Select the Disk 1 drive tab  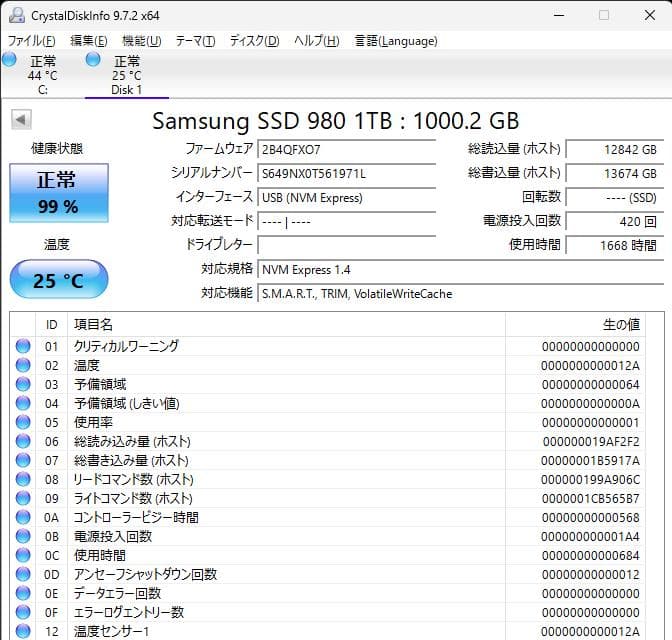point(127,75)
